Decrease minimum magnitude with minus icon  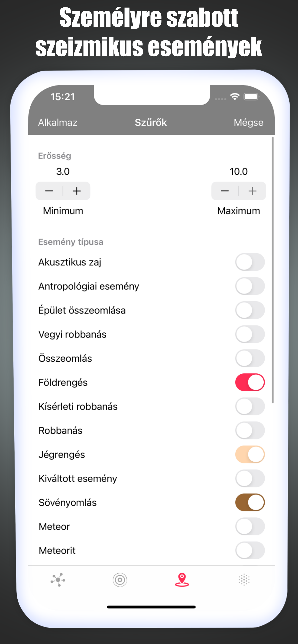tap(49, 191)
